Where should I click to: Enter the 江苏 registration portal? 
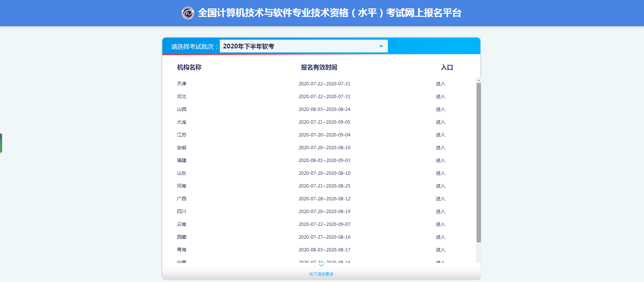tap(440, 135)
